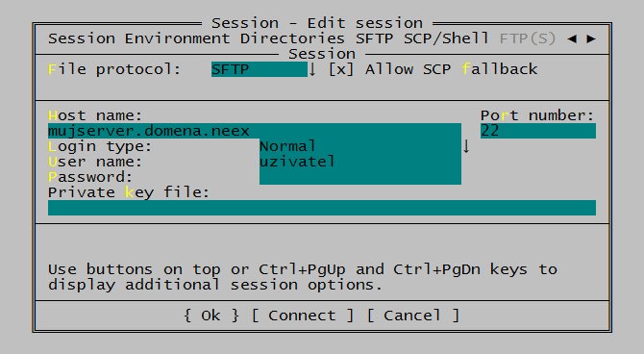Confirm with the Ok button
Image resolution: width=644 pixels, height=354 pixels.
click(211, 316)
